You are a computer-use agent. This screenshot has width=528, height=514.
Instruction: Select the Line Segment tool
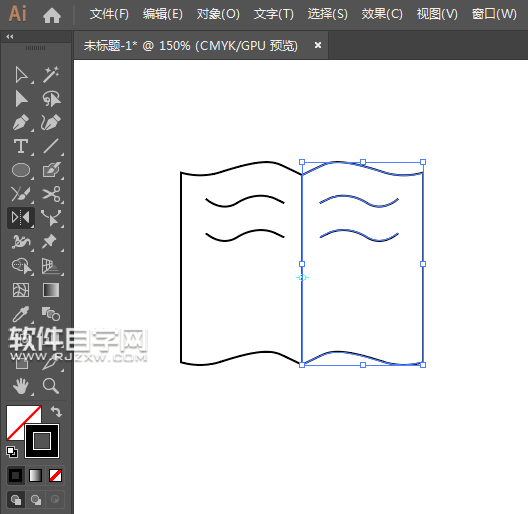pos(51,147)
